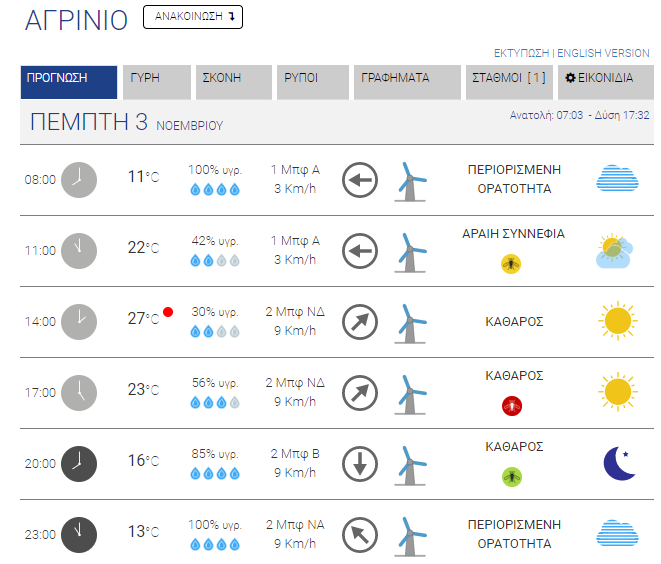Click the yellow mosquito icon at 11:00

pos(512,264)
